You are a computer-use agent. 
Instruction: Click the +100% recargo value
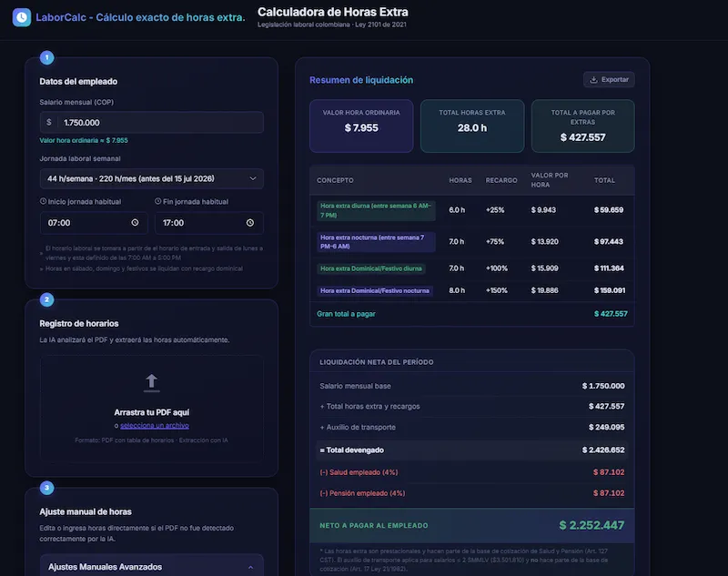tap(497, 268)
